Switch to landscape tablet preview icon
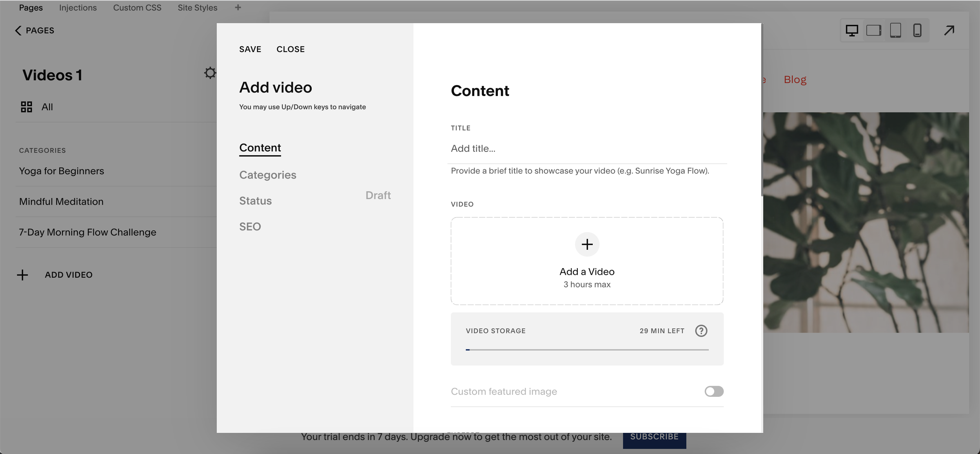Image resolution: width=980 pixels, height=454 pixels. (873, 31)
